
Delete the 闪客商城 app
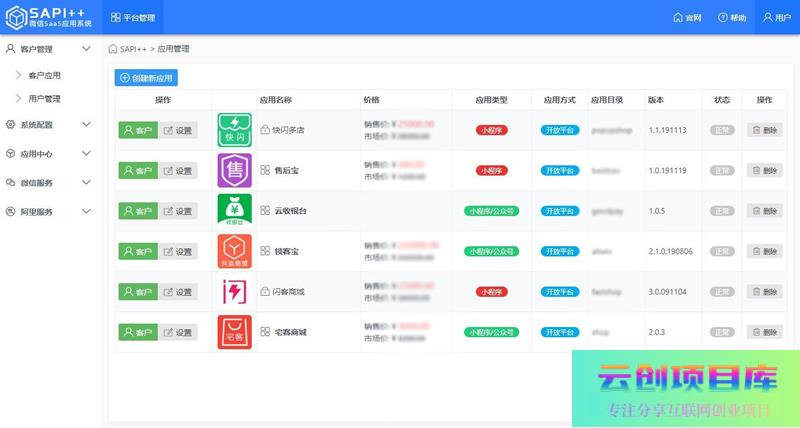pos(765,292)
